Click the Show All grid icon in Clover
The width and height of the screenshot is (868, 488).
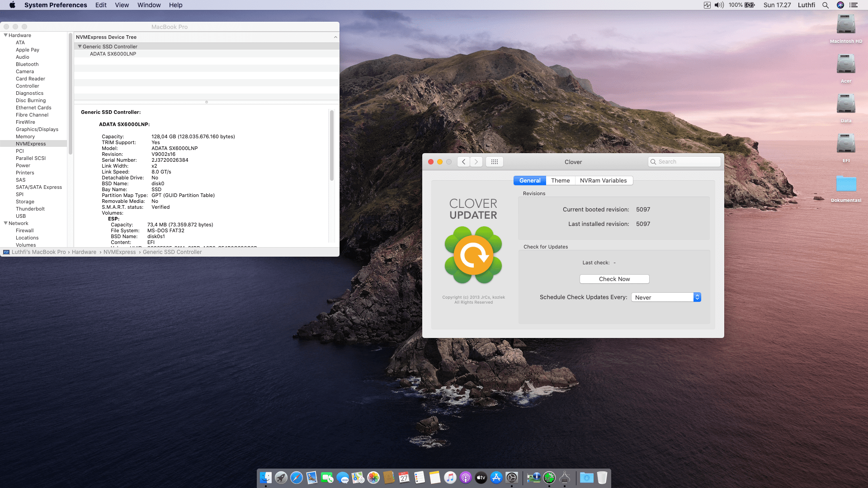[494, 162]
